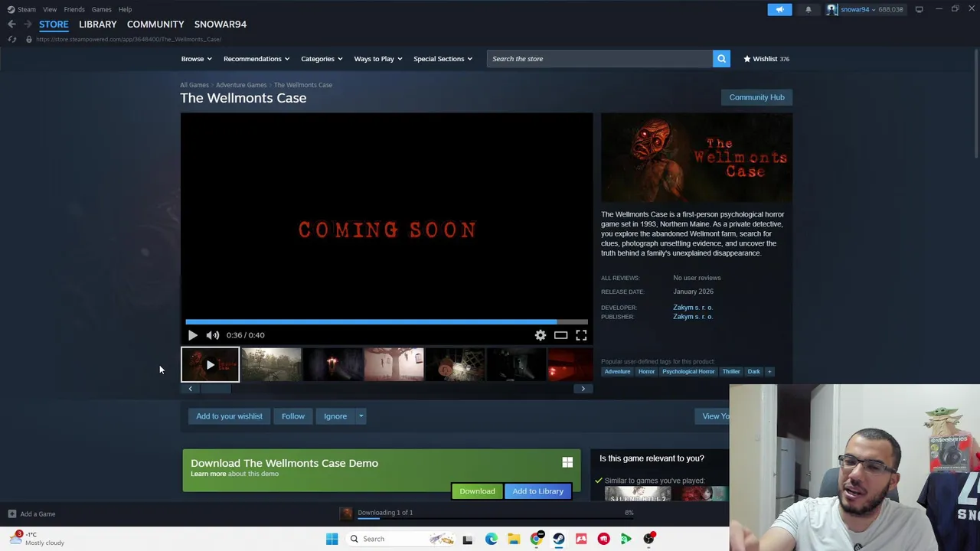Expand the Special Sections menu
980x551 pixels.
coord(443,59)
